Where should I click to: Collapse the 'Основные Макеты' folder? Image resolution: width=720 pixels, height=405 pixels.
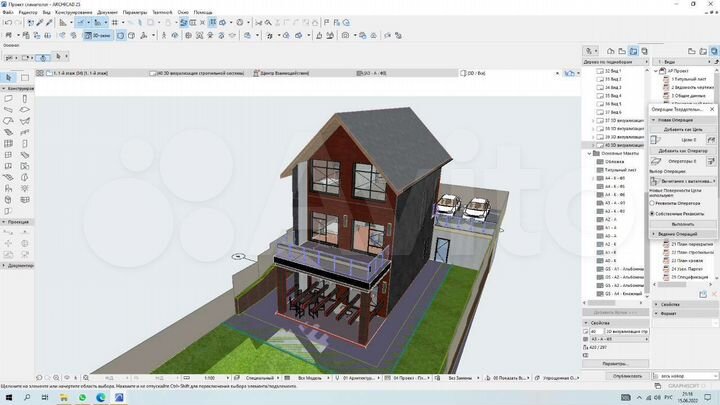[589, 153]
